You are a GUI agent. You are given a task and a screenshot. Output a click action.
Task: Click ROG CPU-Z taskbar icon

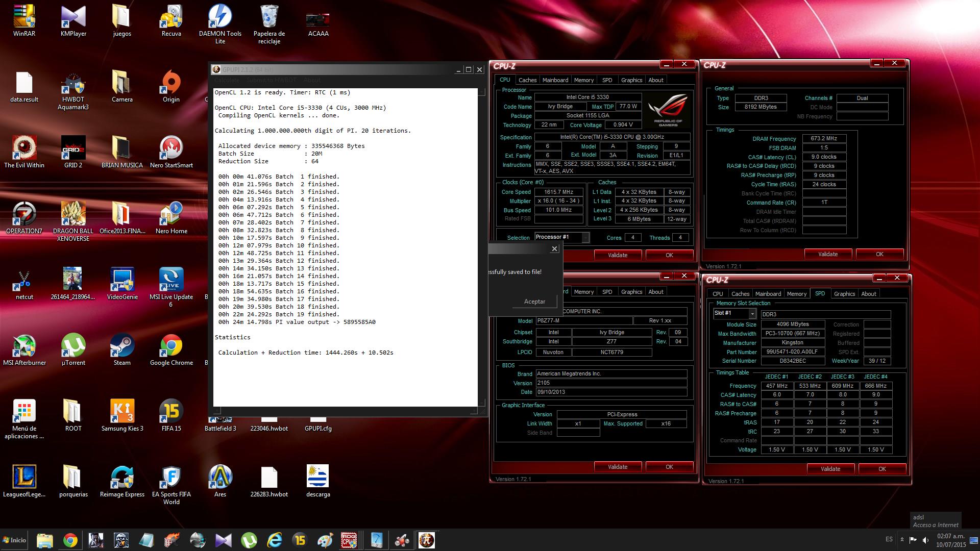pos(349,540)
